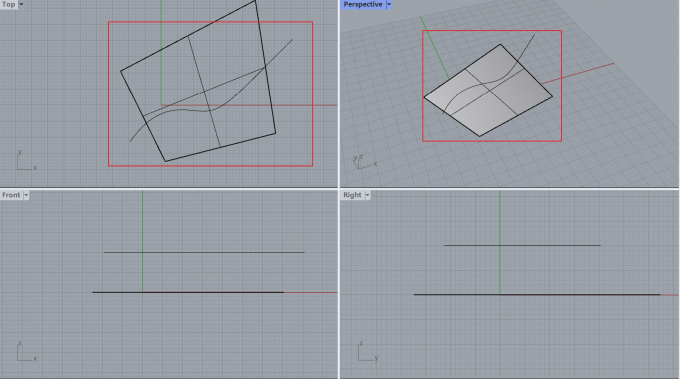Open the Perspective viewport dropdown arrow

click(x=389, y=4)
